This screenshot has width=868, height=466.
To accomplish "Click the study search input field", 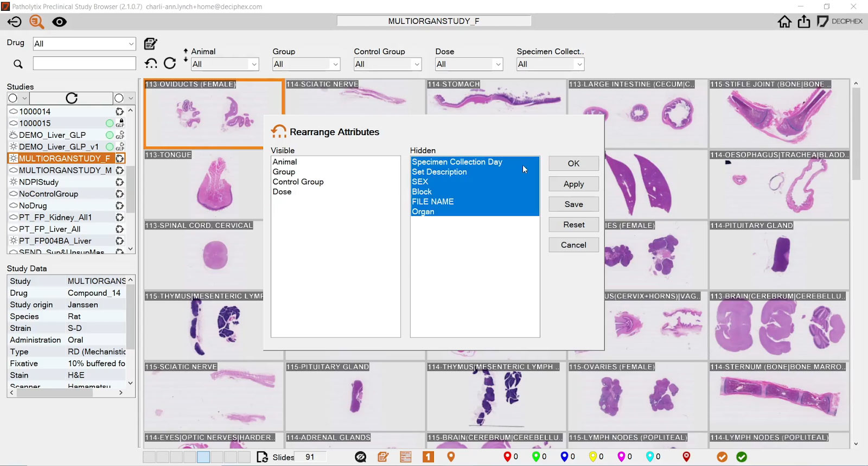I will coord(84,63).
